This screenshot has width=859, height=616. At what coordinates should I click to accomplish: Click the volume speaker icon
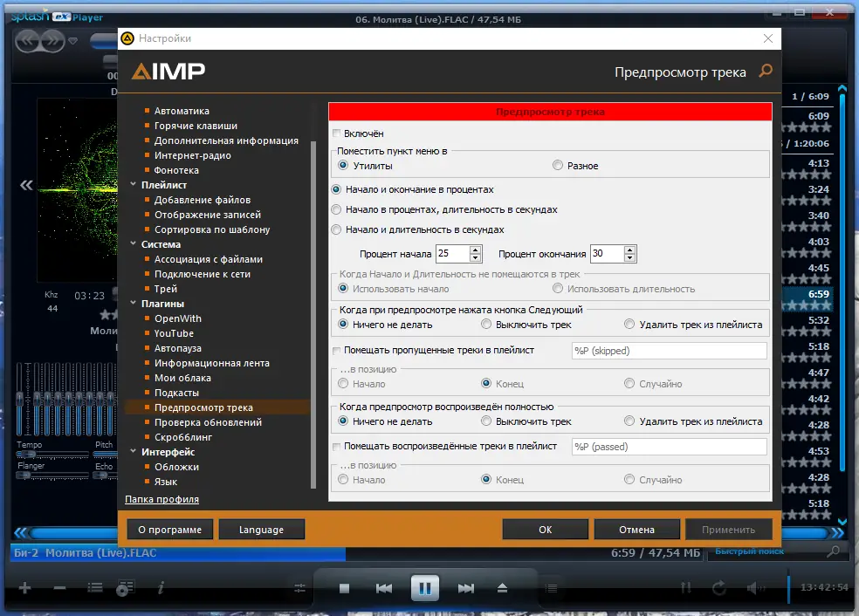click(755, 588)
